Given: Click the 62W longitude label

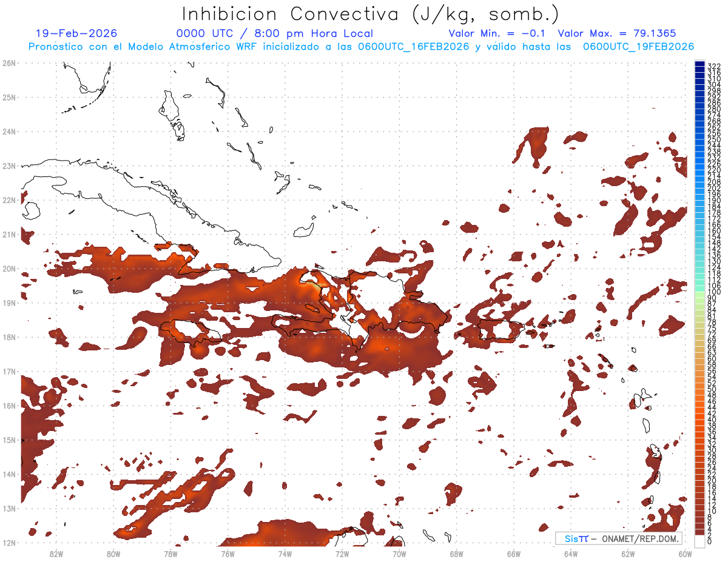Looking at the screenshot, I should pyautogui.click(x=628, y=554).
